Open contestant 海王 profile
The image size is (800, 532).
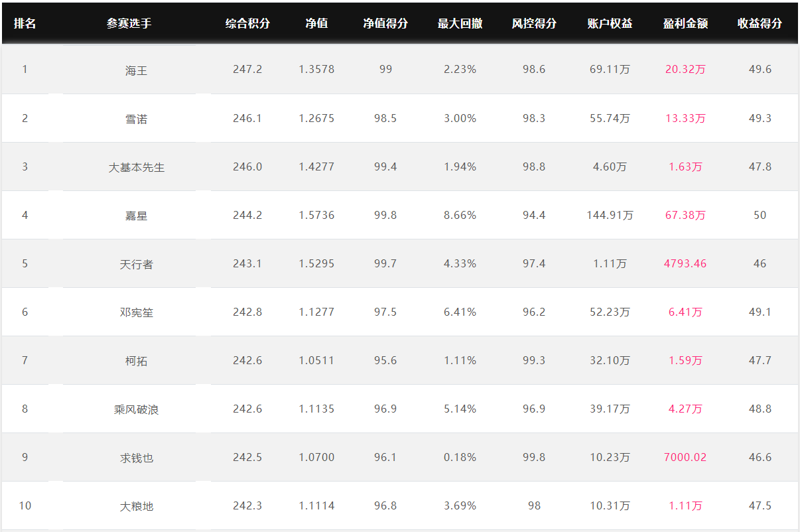[136, 70]
